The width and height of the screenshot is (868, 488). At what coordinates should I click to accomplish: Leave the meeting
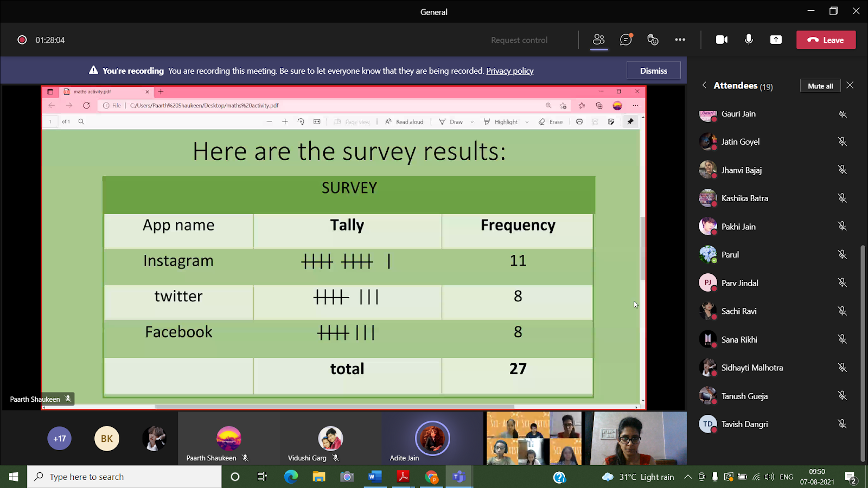coord(826,40)
